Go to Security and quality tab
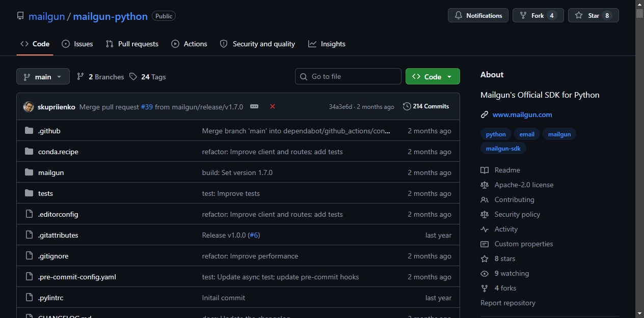 (257, 44)
